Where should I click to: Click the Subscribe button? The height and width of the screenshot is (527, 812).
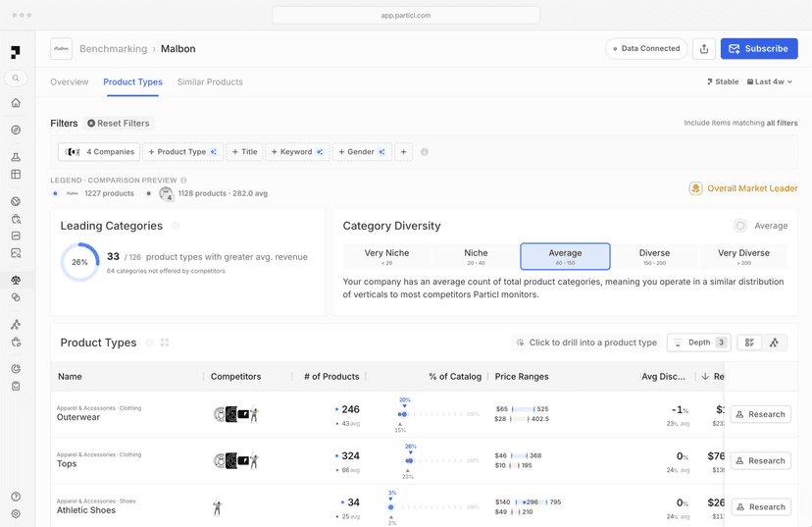click(x=758, y=48)
